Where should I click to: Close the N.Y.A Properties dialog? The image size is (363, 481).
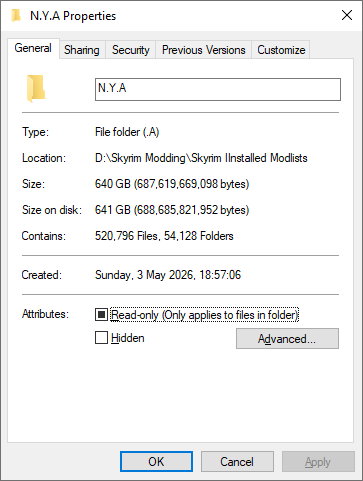tap(347, 15)
